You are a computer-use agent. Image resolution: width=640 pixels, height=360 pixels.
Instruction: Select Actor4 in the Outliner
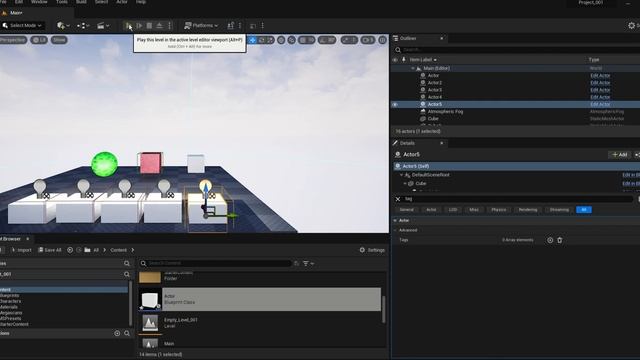tap(435, 97)
